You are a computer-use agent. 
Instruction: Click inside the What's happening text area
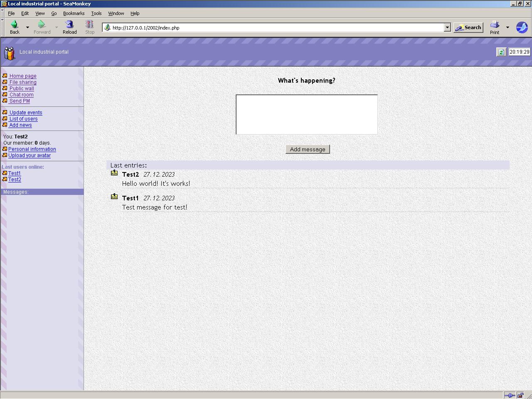click(307, 114)
